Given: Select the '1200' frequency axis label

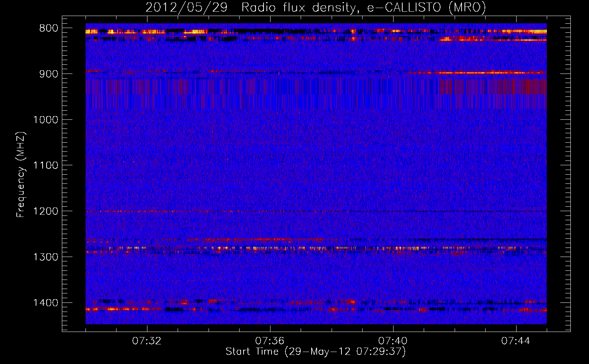Looking at the screenshot, I should tap(46, 211).
